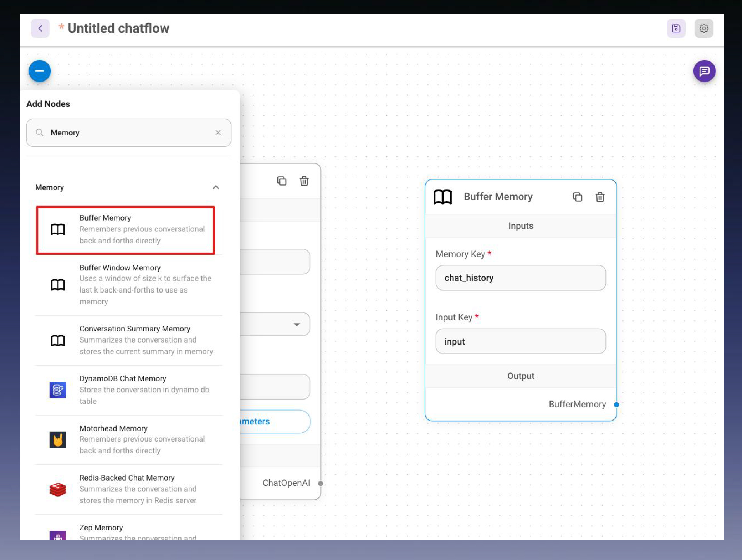The height and width of the screenshot is (560, 742).
Task: Select Buffer Memory from the node list
Action: pos(125,230)
